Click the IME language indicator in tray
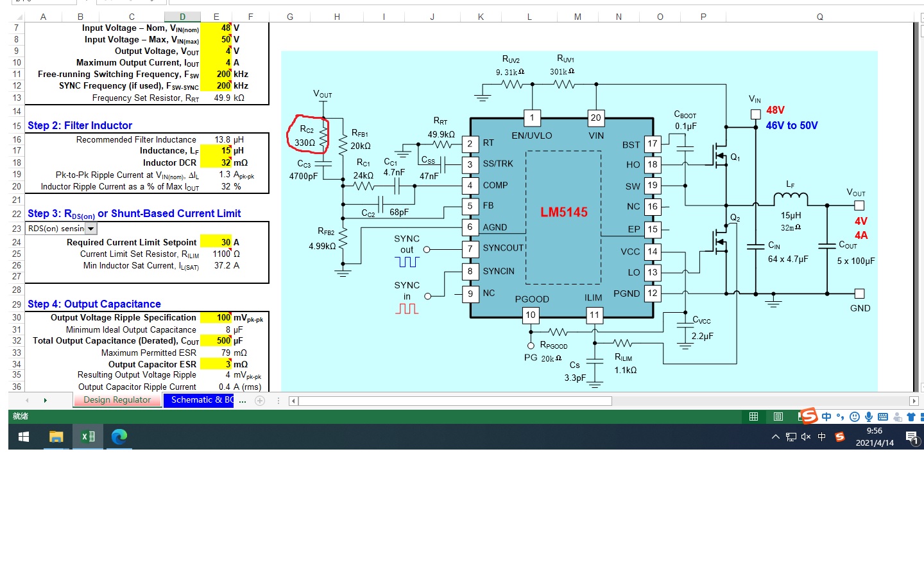This screenshot has width=924, height=578. [x=822, y=437]
